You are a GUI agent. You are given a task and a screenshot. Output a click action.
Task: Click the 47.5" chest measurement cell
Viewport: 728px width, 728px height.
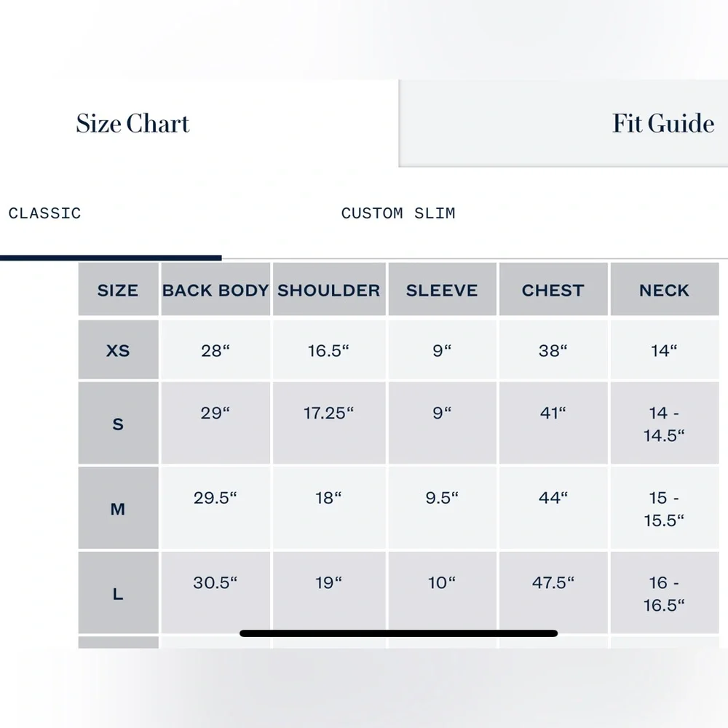pos(553,583)
